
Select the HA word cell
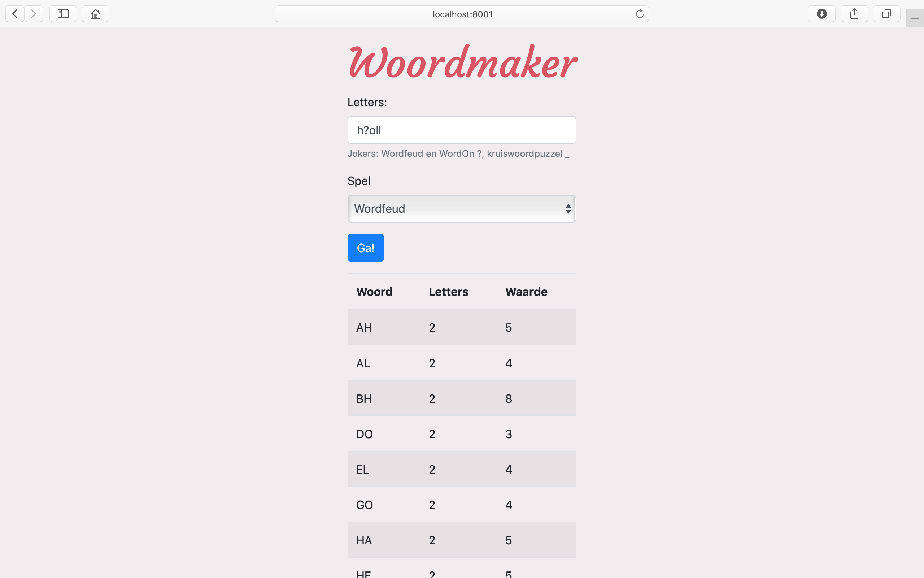364,540
